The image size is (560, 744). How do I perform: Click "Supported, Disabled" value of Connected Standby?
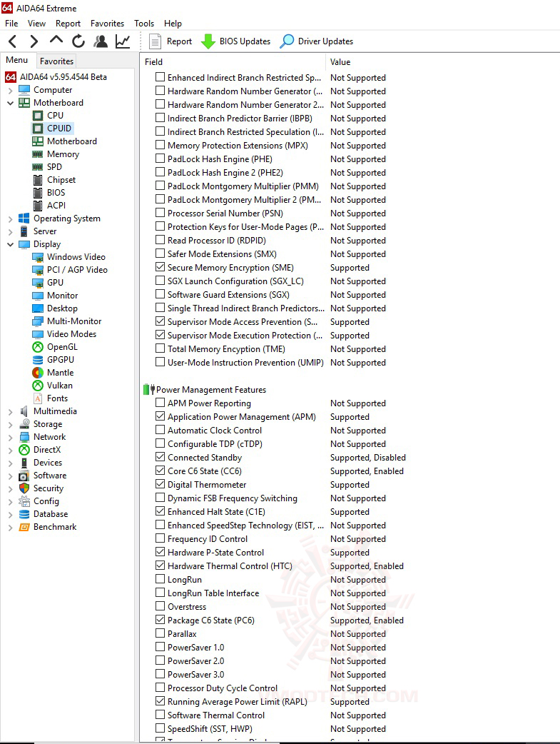point(368,458)
